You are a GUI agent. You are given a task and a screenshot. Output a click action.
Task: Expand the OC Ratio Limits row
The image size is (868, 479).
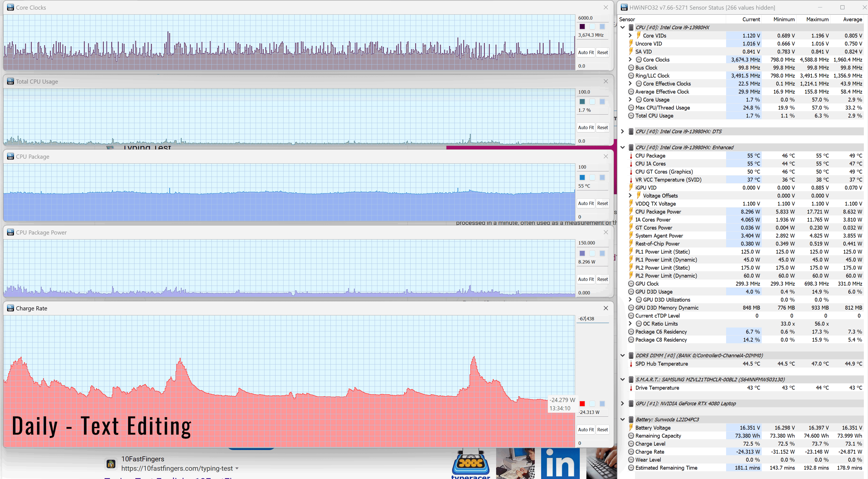point(630,324)
